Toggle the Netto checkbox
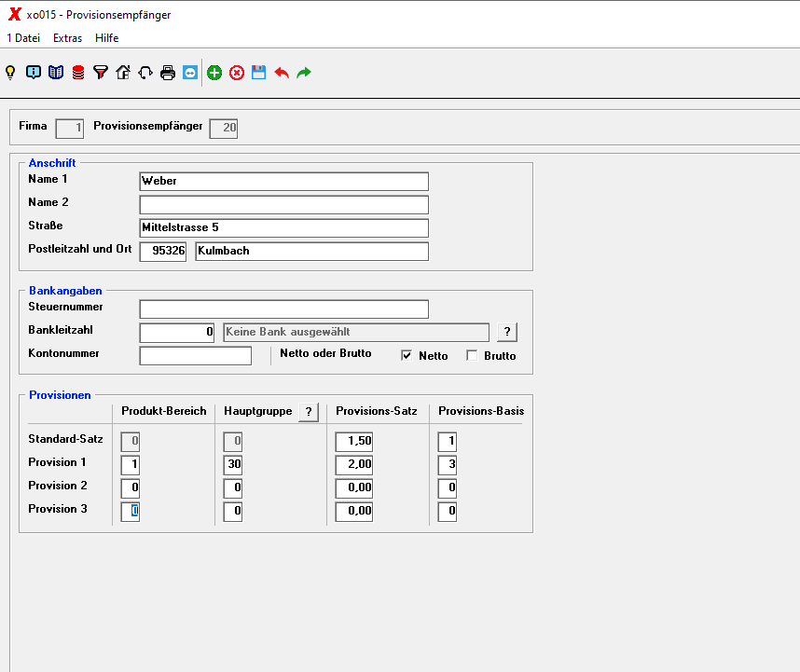The height and width of the screenshot is (672, 800). point(407,355)
